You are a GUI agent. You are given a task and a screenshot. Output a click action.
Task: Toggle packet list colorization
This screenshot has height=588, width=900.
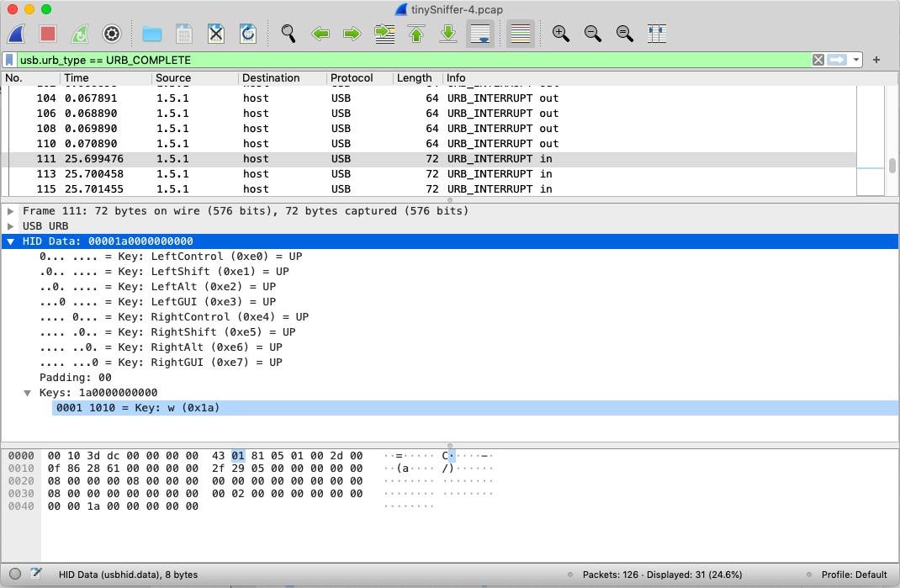click(x=521, y=34)
